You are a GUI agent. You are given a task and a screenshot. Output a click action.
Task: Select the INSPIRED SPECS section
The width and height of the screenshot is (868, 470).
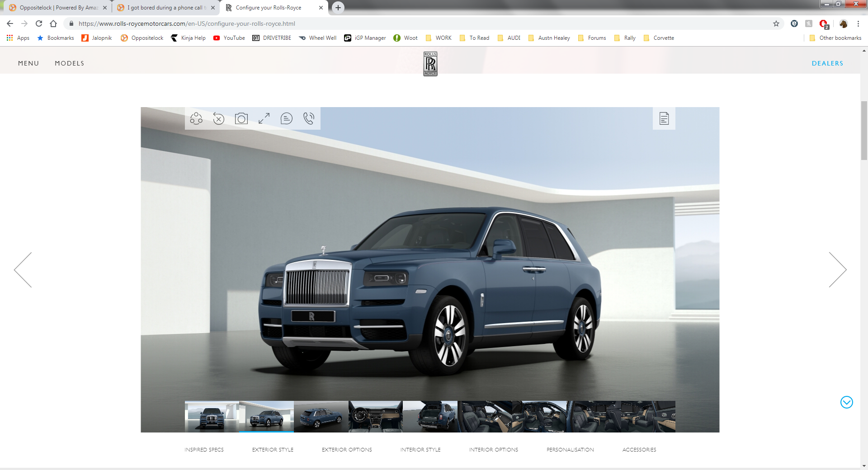(x=204, y=450)
